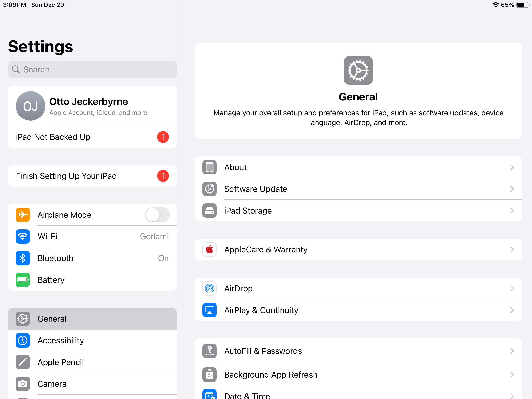Image resolution: width=532 pixels, height=399 pixels.
Task: Tap the iPad Not Backed Up badge
Action: pos(163,137)
